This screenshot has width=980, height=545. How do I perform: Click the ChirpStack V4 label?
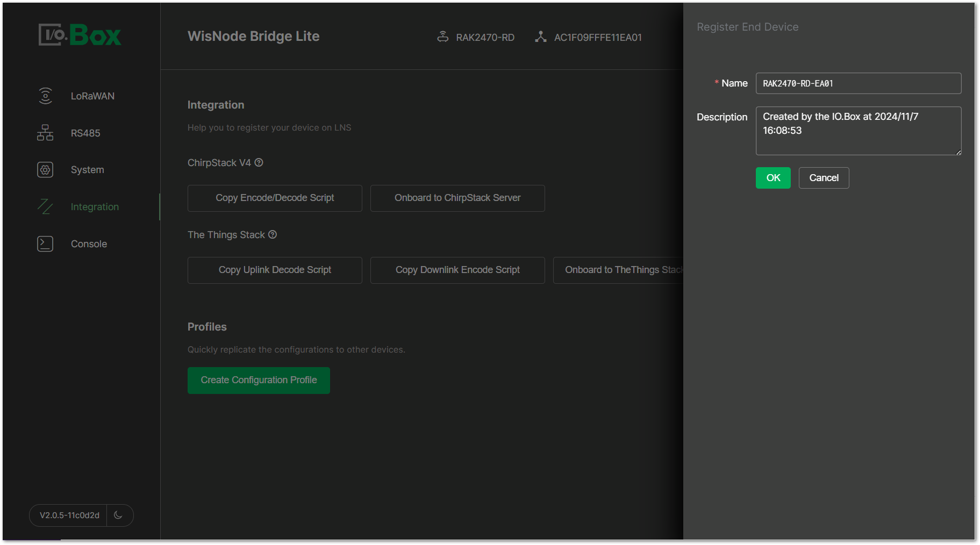[219, 162]
